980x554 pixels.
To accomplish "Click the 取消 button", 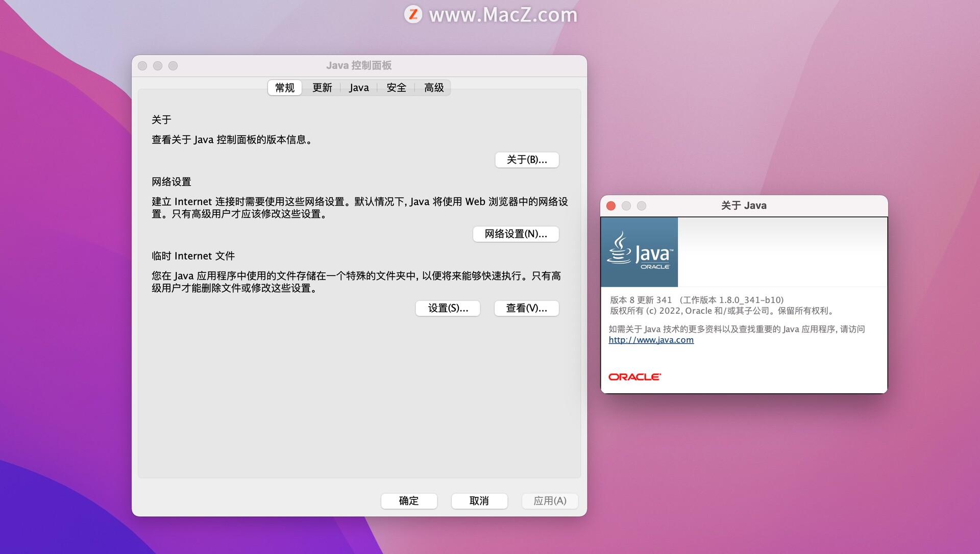I will [479, 501].
